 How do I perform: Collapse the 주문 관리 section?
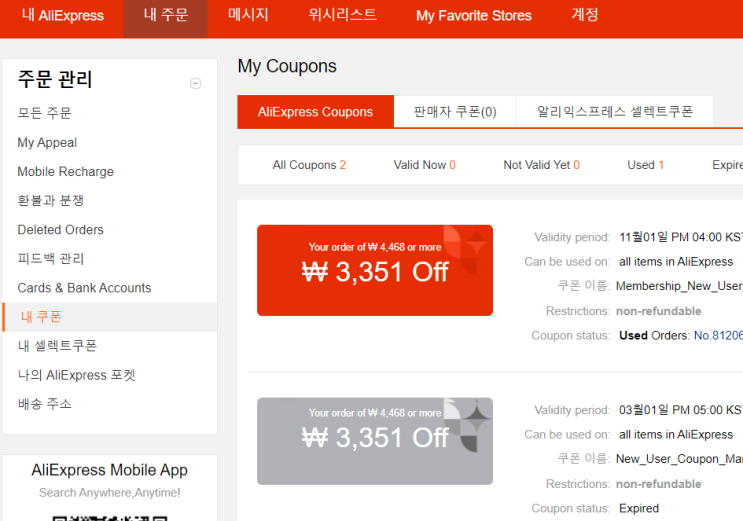click(x=195, y=83)
